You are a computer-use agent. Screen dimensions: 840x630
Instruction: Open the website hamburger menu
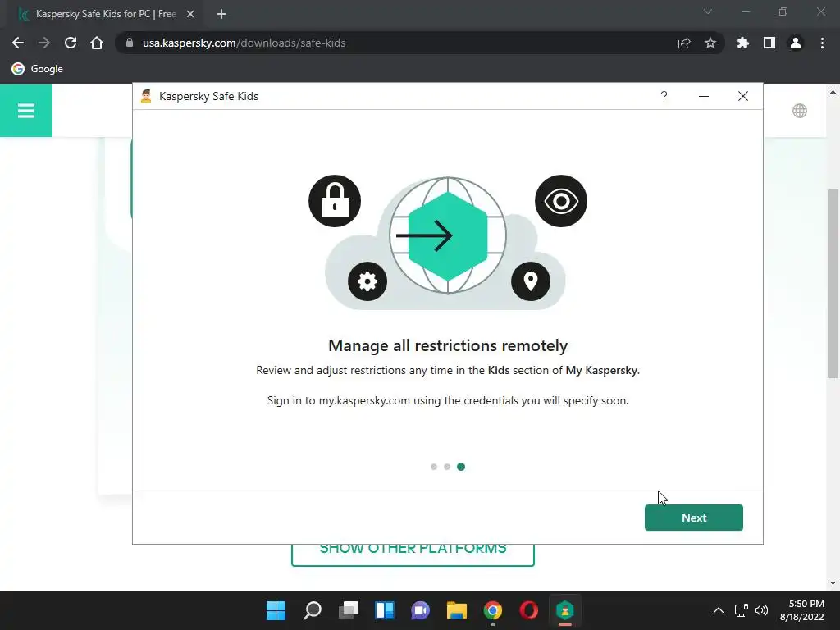[25, 111]
